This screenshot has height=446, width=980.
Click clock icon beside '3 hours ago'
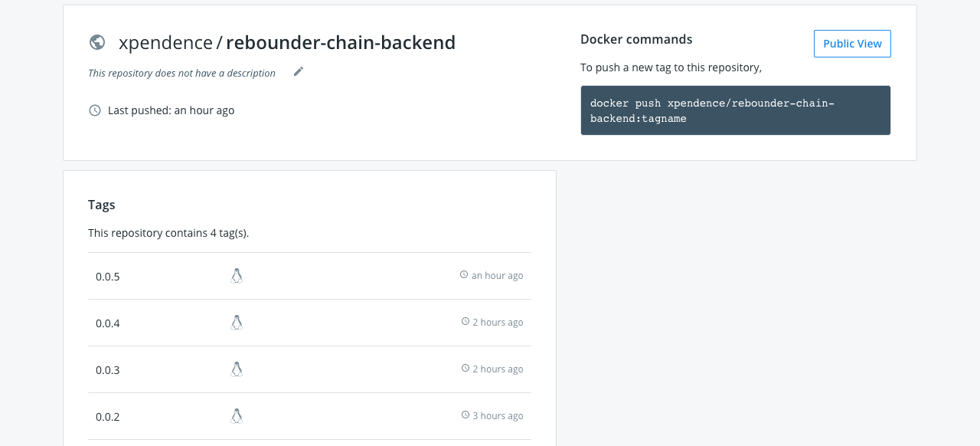click(x=465, y=415)
